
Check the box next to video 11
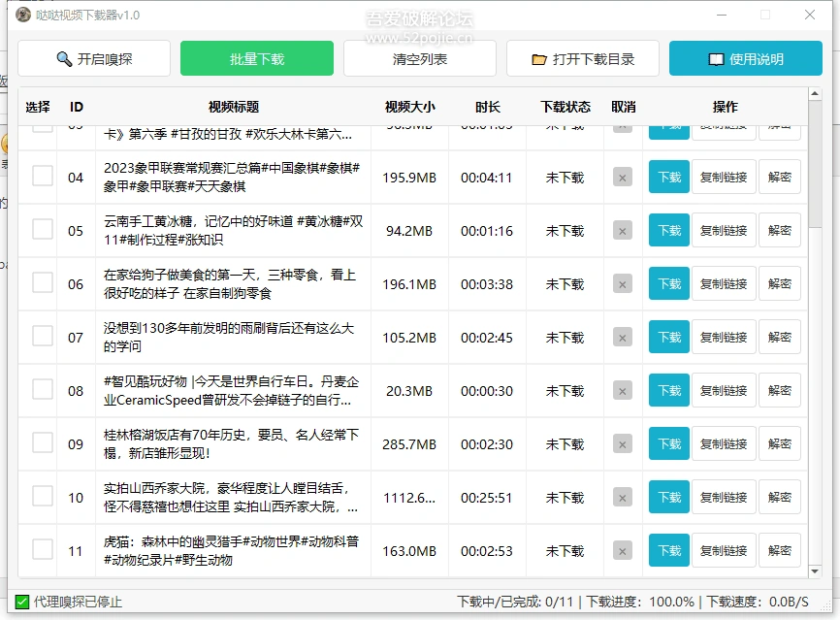(x=43, y=550)
